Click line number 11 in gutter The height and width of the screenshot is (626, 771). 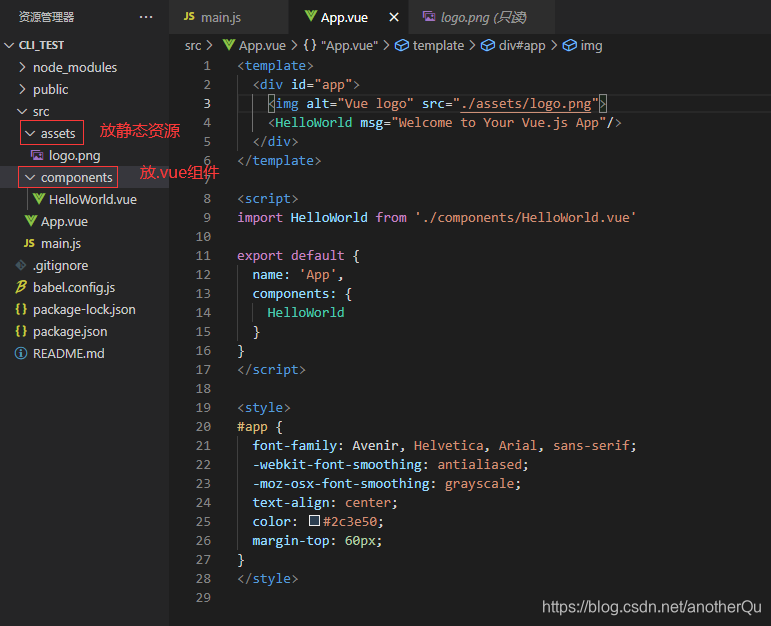[203, 256]
